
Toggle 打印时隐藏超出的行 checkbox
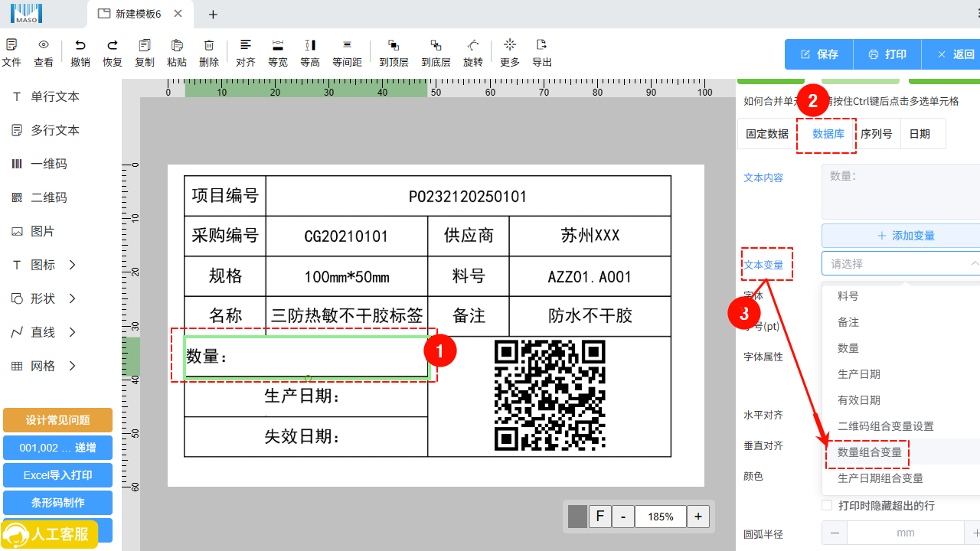[x=827, y=505]
